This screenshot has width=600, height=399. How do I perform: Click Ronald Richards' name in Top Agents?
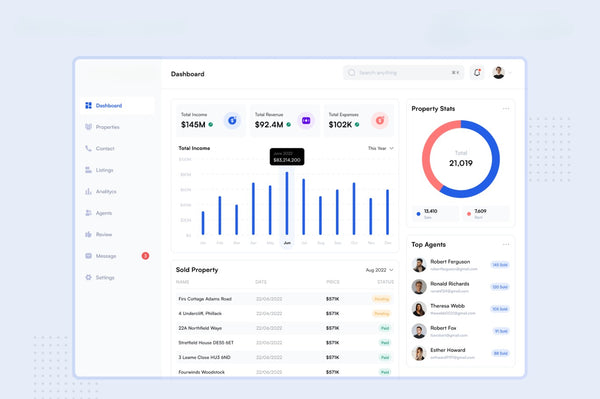pos(450,283)
